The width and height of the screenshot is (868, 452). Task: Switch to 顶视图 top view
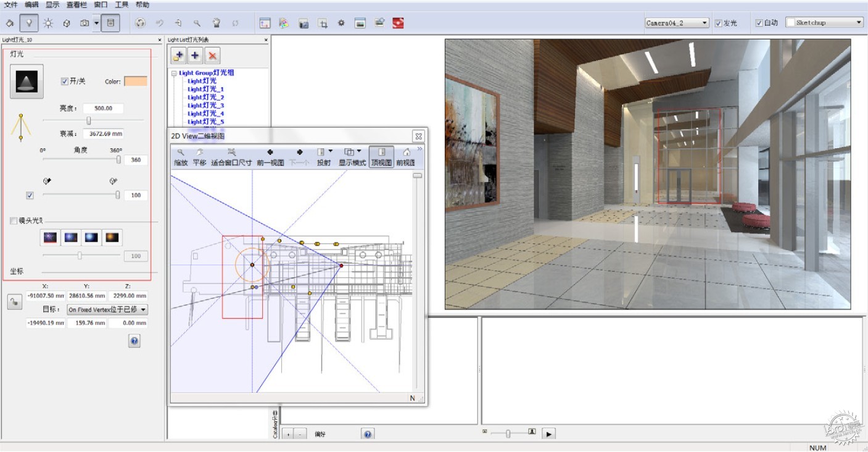click(x=381, y=158)
